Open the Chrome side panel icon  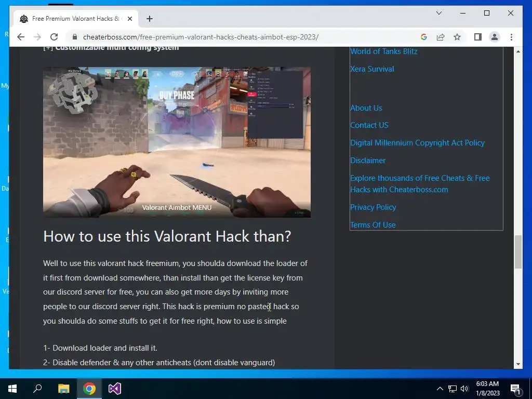pyautogui.click(x=478, y=37)
